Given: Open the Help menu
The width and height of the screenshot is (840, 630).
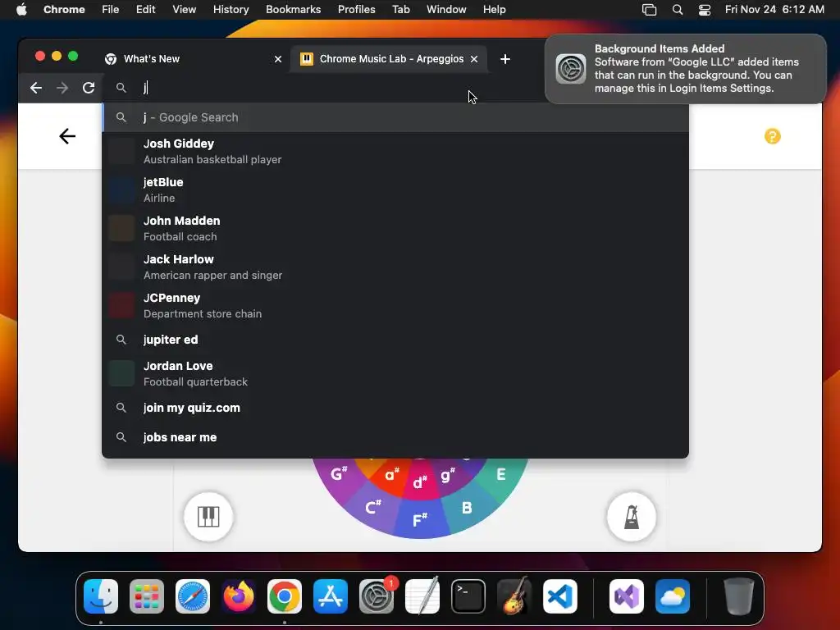Looking at the screenshot, I should (494, 9).
